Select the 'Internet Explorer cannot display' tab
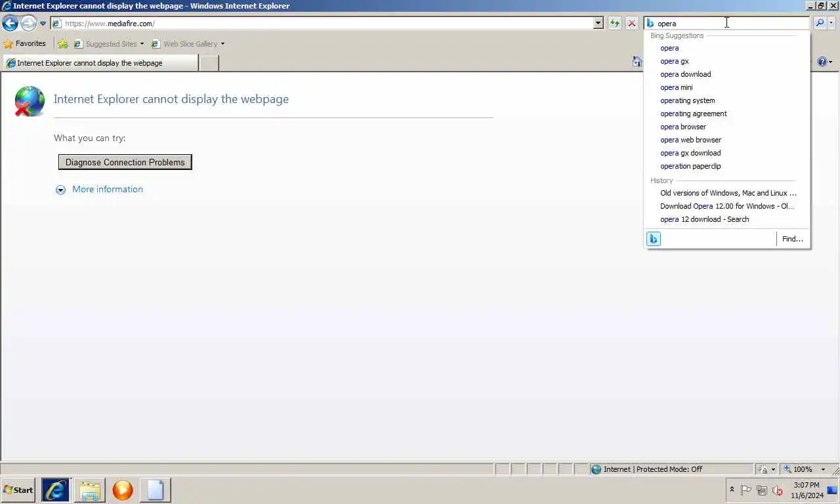This screenshot has width=840, height=504. click(x=100, y=63)
